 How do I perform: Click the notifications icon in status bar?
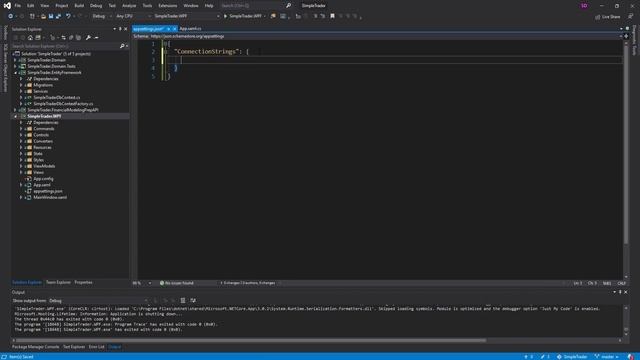[631, 357]
